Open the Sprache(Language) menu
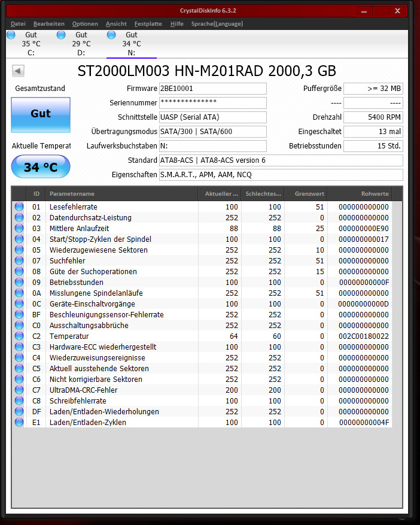Image resolution: width=420 pixels, height=525 pixels. pos(217,24)
